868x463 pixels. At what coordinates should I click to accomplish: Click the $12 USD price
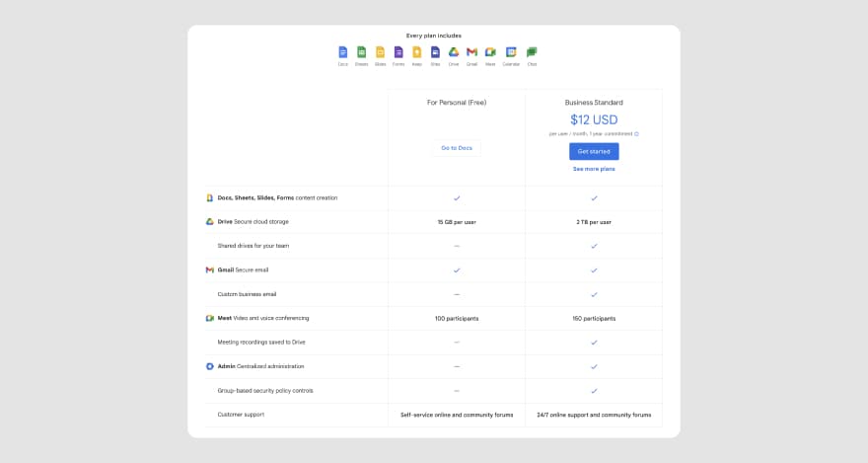(594, 119)
